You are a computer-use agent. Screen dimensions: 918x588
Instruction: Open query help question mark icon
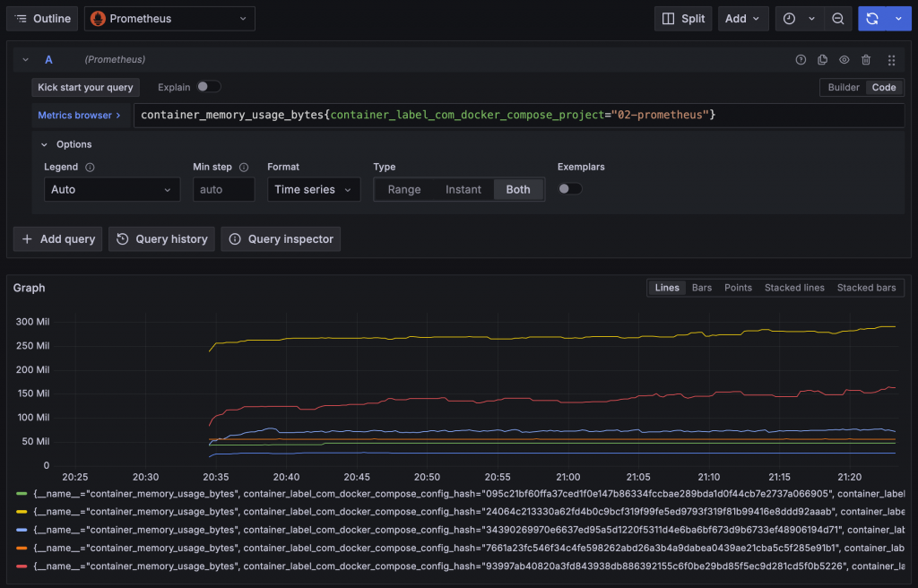801,60
